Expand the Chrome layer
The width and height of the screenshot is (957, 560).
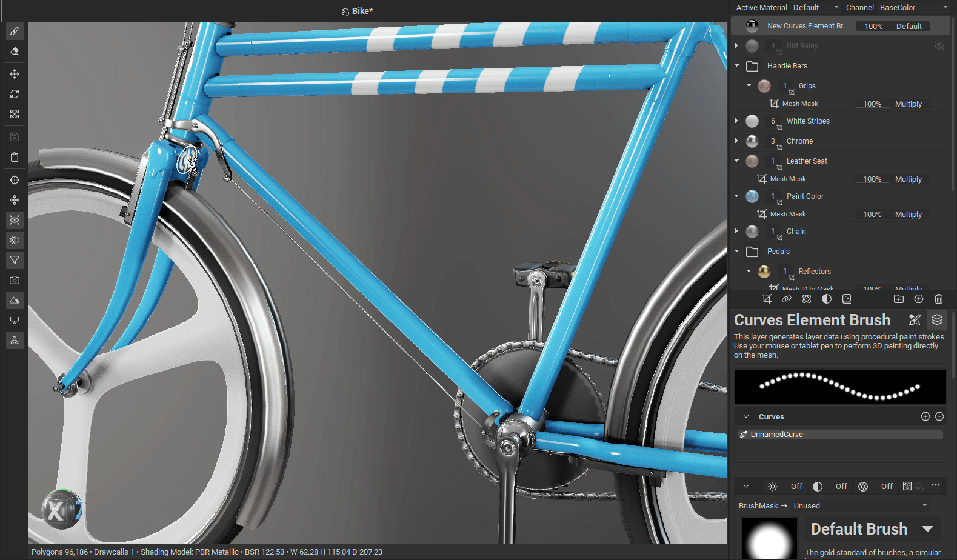736,141
